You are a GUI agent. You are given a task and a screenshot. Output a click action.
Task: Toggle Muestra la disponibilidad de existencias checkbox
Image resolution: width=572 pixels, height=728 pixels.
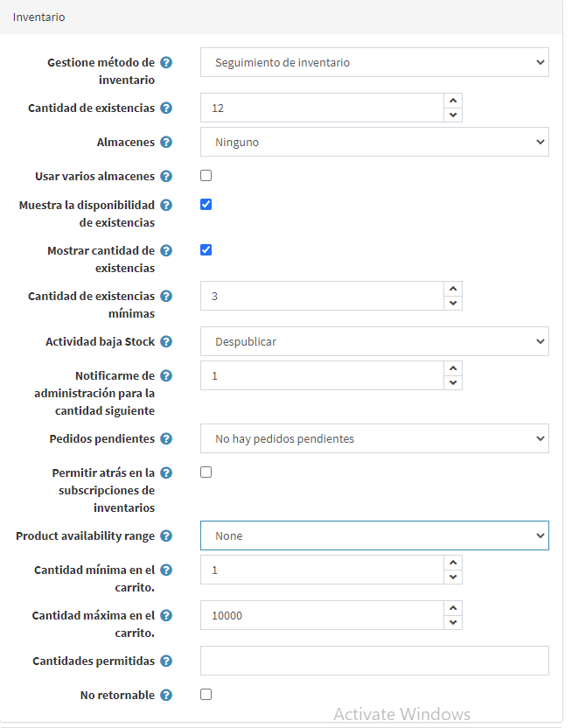pyautogui.click(x=206, y=204)
